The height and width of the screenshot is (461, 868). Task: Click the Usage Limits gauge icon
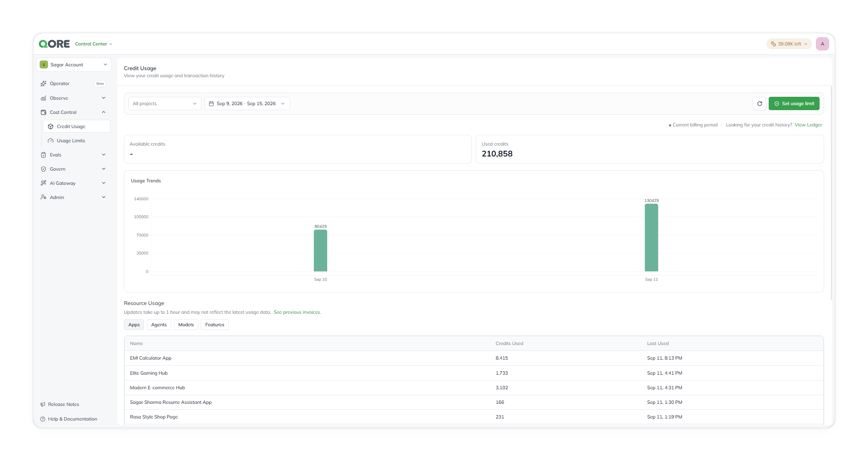click(x=50, y=141)
